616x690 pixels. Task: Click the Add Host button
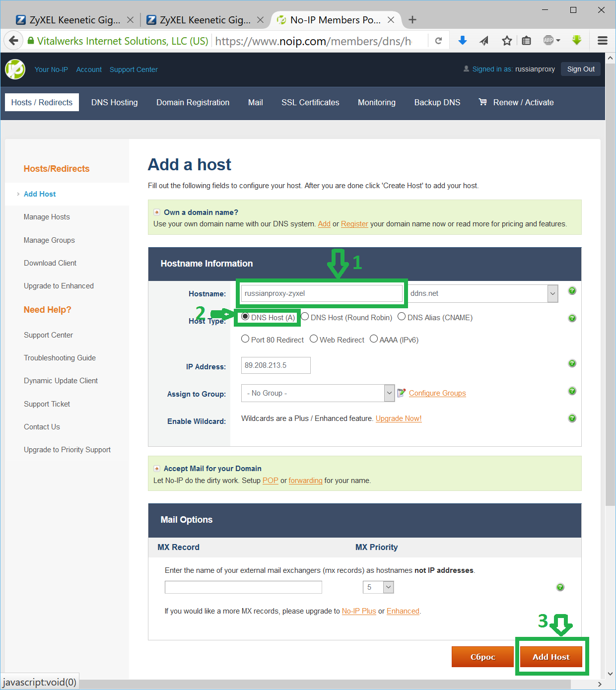click(x=551, y=657)
